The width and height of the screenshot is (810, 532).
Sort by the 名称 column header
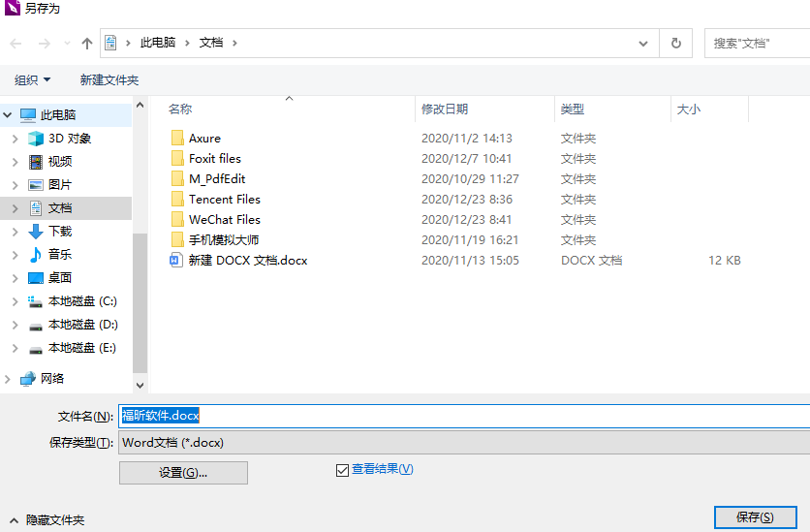click(180, 109)
